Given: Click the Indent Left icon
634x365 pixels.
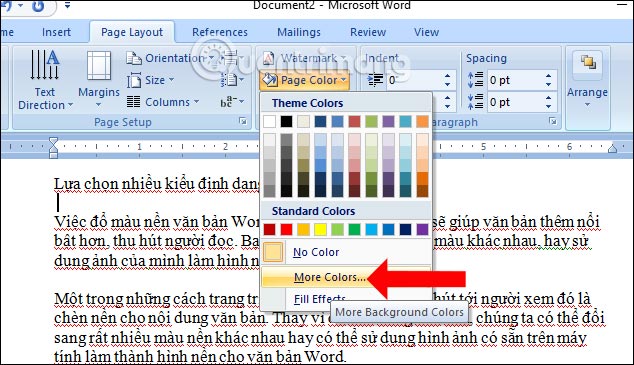Looking at the screenshot, I should 375,80.
